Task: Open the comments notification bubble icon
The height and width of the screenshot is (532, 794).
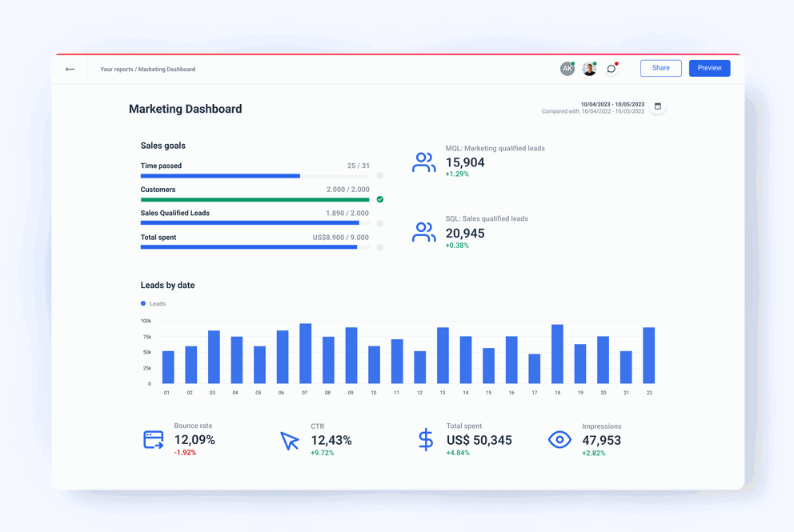Action: tap(612, 68)
